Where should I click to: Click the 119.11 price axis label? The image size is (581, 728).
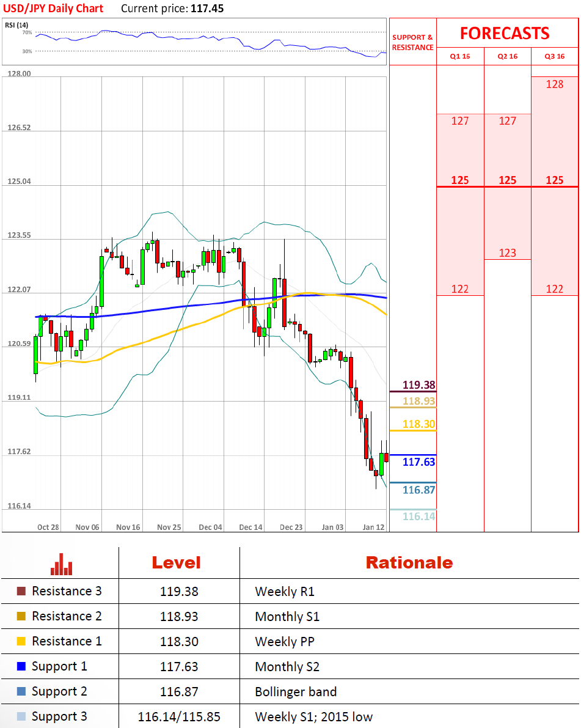tap(19, 397)
